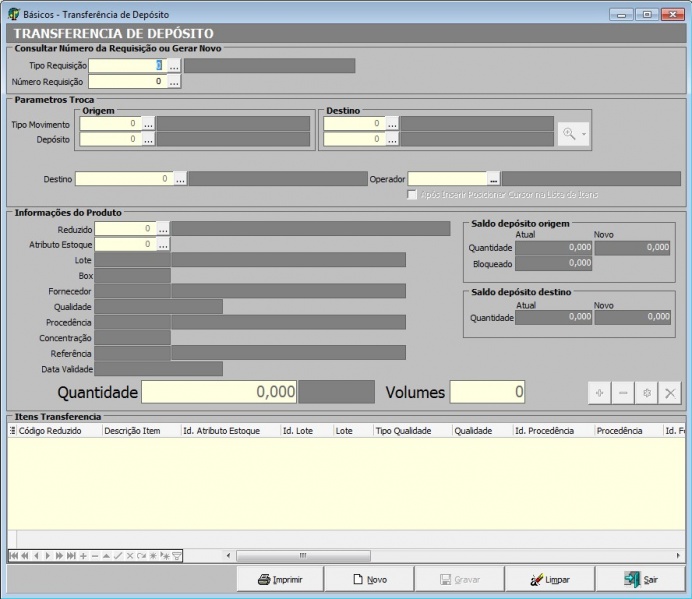
Task: Click the gear icon beside the minus button
Action: pyautogui.click(x=647, y=393)
